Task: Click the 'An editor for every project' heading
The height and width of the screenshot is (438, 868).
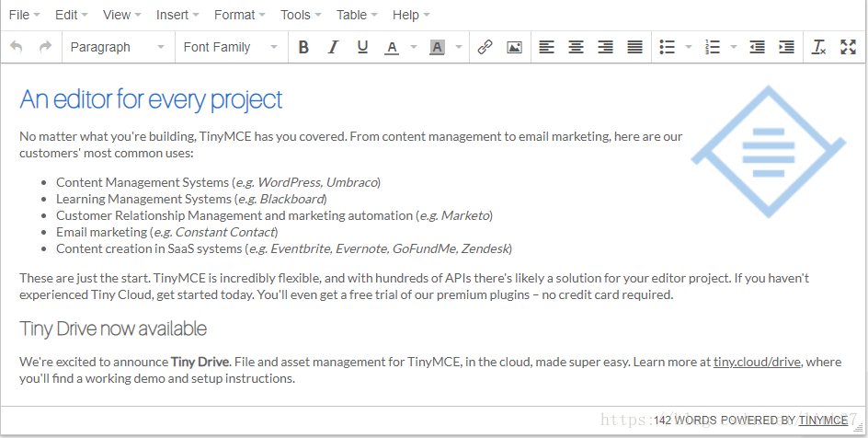Action: (151, 99)
